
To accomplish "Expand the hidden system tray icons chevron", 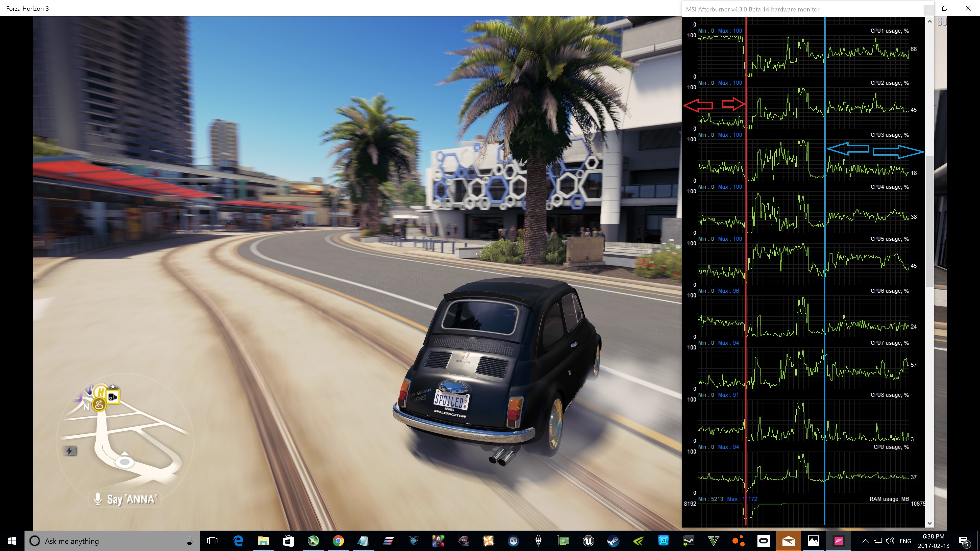I will click(865, 541).
